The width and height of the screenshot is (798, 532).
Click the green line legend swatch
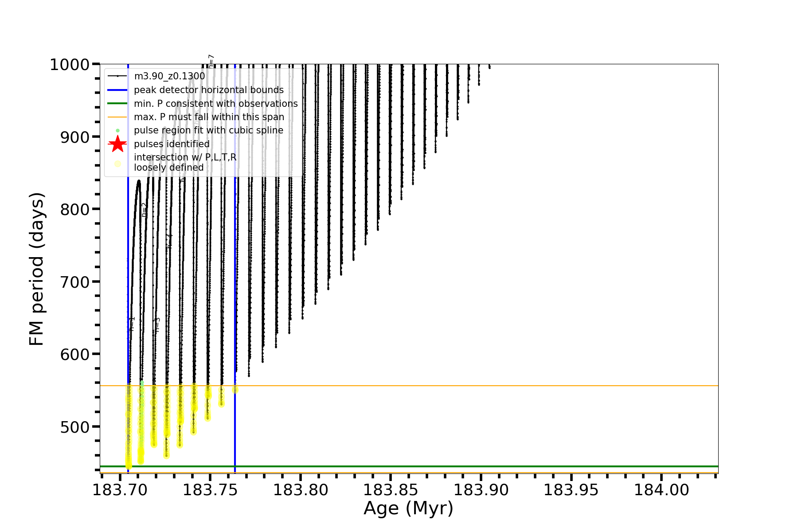[117, 104]
